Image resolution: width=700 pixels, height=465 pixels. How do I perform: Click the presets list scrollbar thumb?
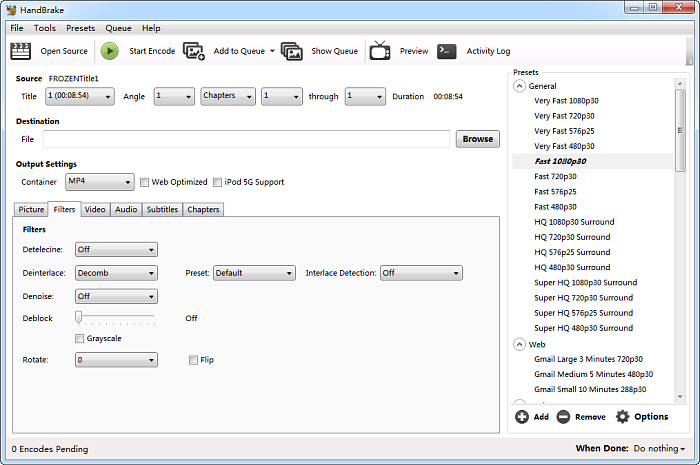point(680,130)
